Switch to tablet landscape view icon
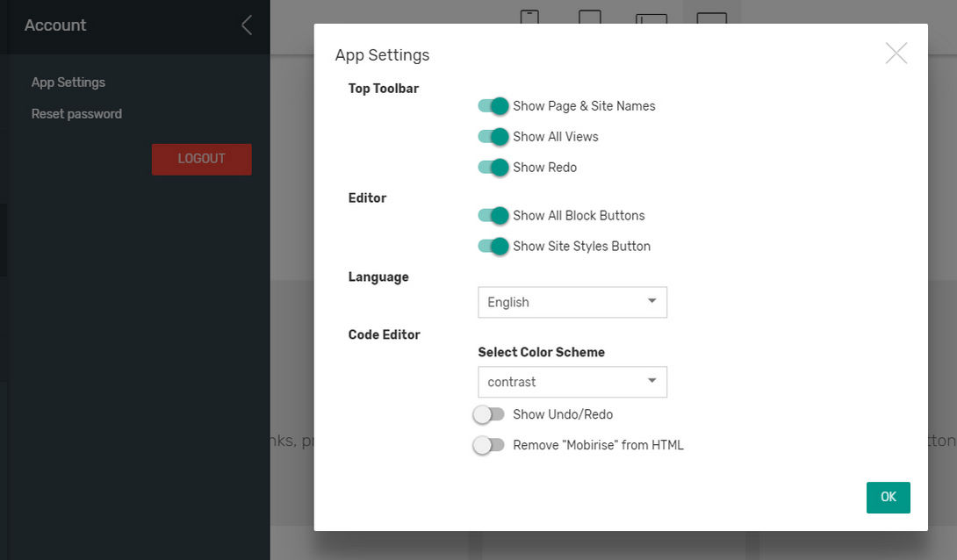957x560 pixels. click(651, 19)
